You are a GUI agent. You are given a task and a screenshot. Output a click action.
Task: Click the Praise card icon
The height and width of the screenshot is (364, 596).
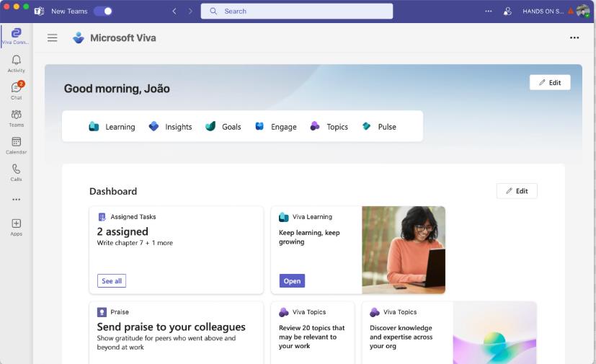click(x=102, y=312)
